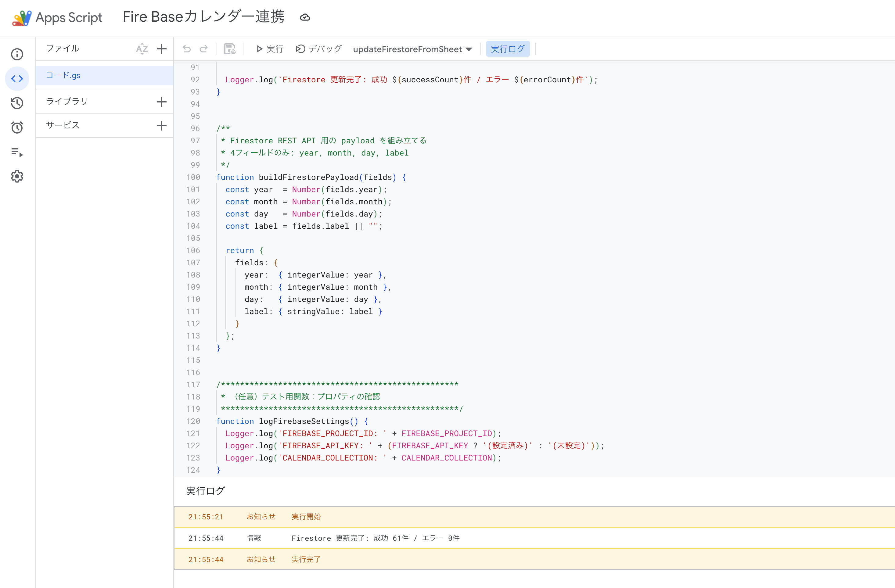
Task: Add a library with plus icon
Action: pos(162,102)
